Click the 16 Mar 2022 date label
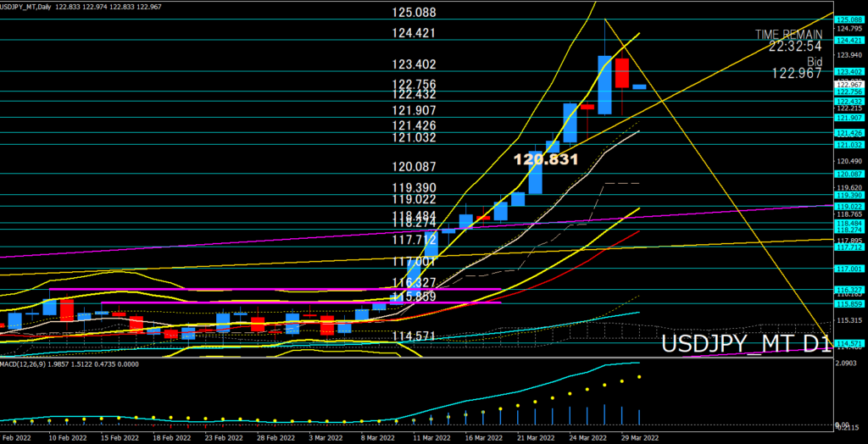This screenshot has width=868, height=444. [484, 437]
